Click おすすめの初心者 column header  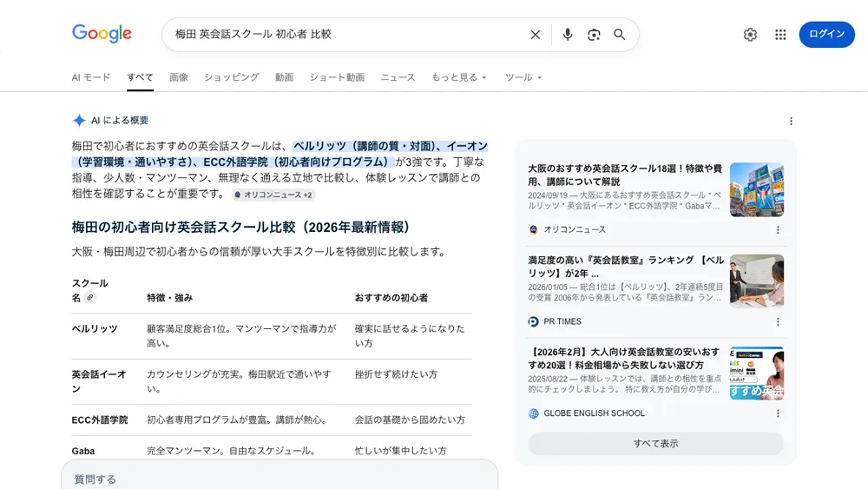tap(391, 298)
